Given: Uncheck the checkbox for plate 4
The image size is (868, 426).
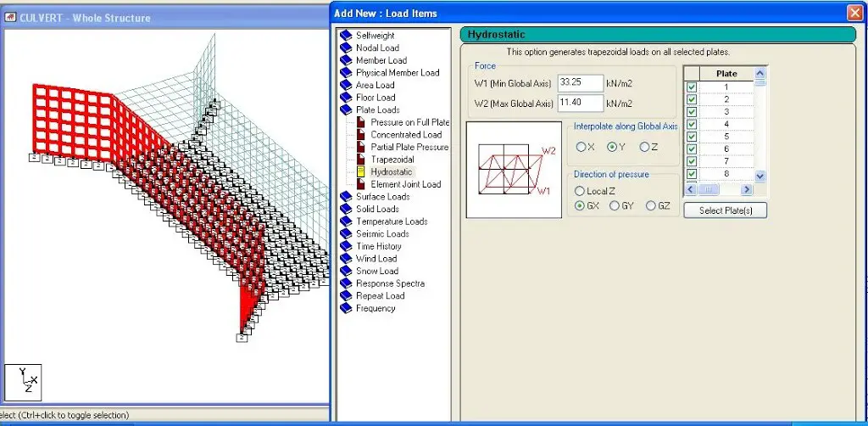Looking at the screenshot, I should tap(692, 124).
